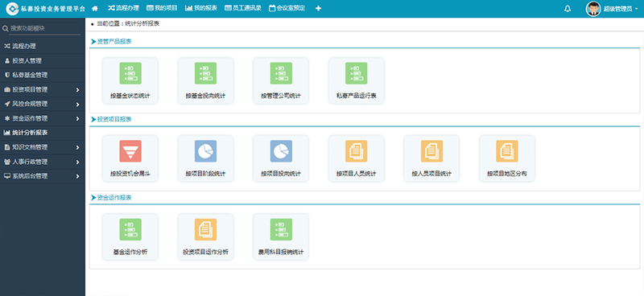Expand the 系统后台管理 sidebar menu
This screenshot has width=644, height=296.
pyautogui.click(x=43, y=176)
